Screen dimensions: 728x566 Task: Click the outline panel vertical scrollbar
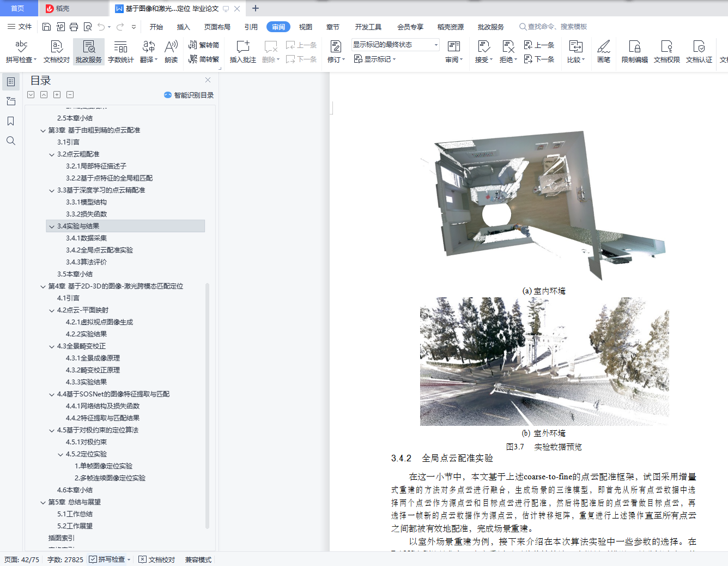[x=207, y=406]
